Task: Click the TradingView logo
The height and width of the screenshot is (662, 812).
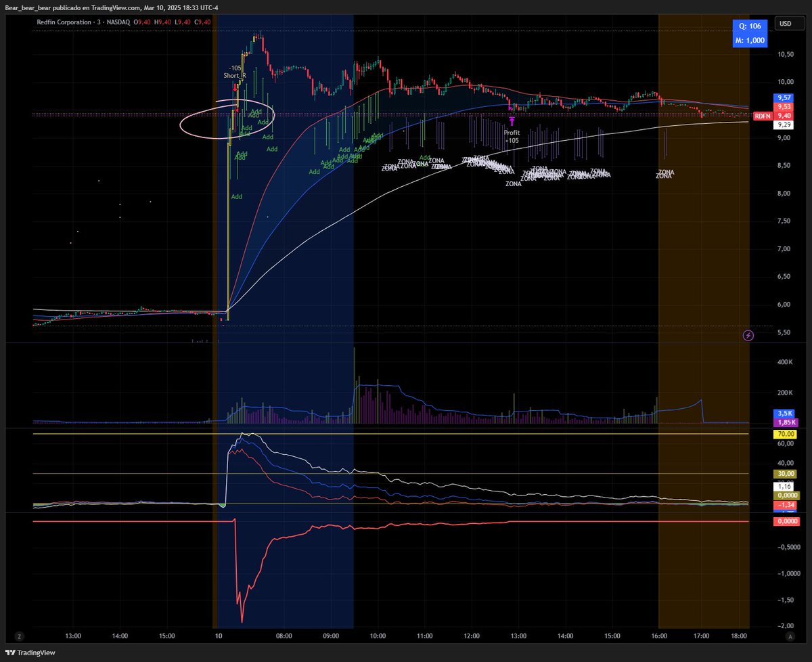Action: (31, 653)
